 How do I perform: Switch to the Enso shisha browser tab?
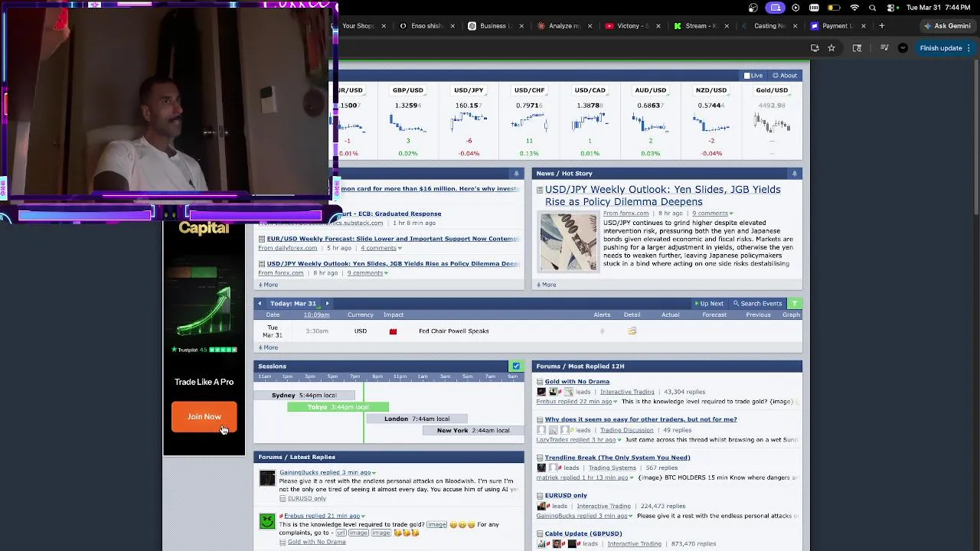point(427,26)
